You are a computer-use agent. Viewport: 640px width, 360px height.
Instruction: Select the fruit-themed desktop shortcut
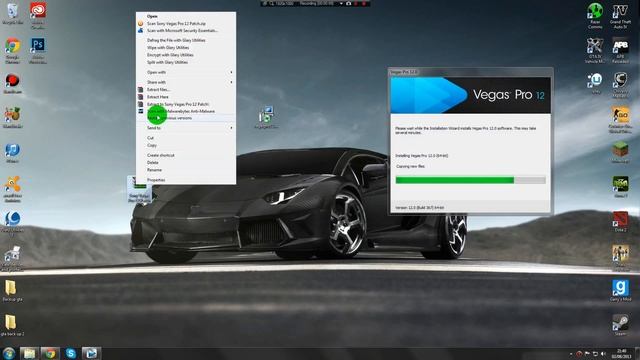pyautogui.click(x=13, y=117)
